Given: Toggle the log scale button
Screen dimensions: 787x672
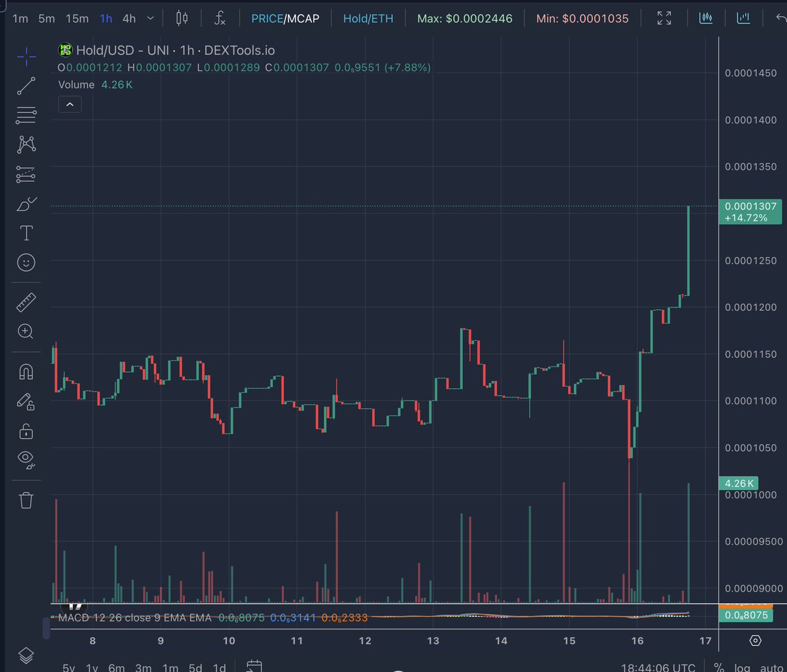Looking at the screenshot, I should (744, 667).
